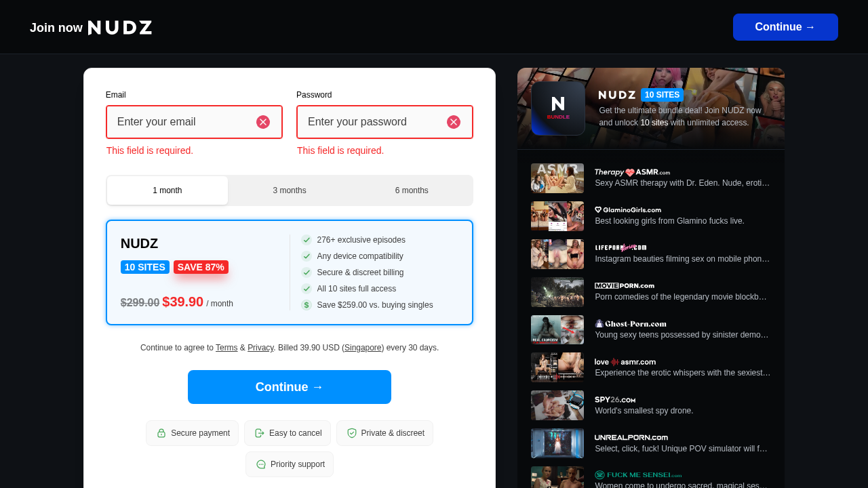This screenshot has height=488, width=868.
Task: Click the shield icon on Private & discreet
Action: [352, 433]
